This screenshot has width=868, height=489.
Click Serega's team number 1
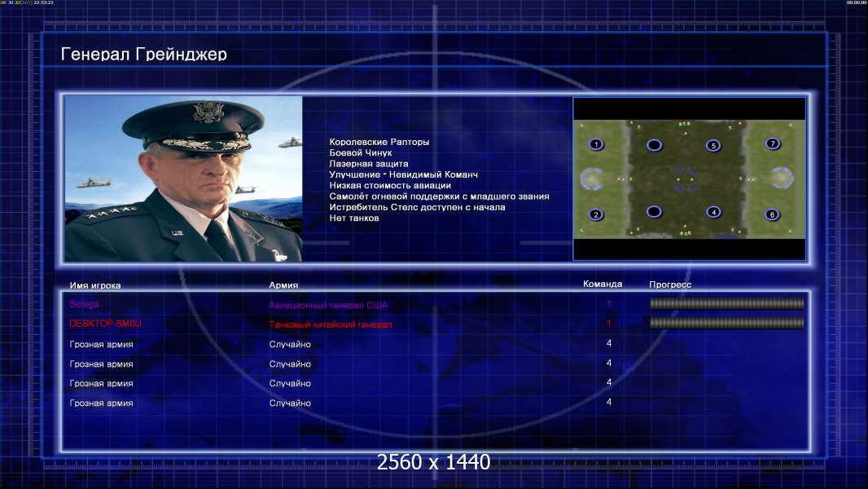[x=609, y=304]
